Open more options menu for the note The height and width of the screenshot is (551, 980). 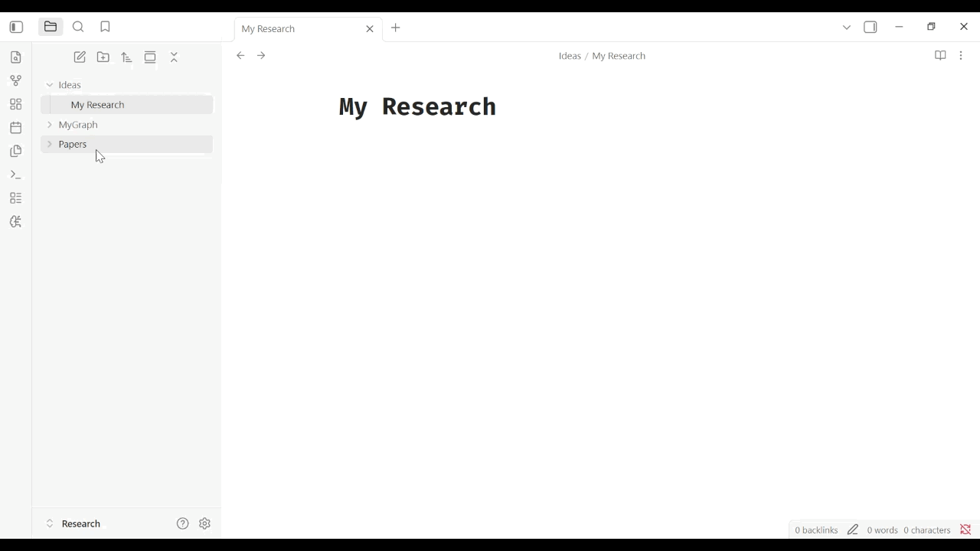point(962,56)
